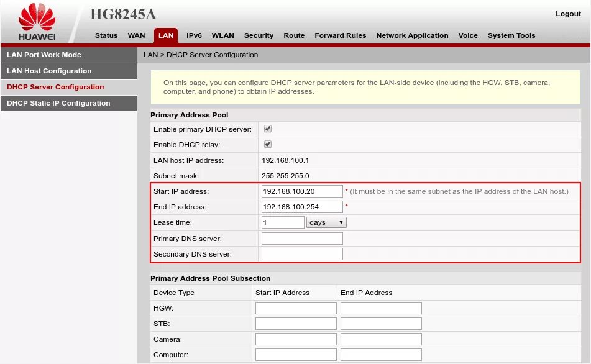
Task: Select DHCP Server Configuration sidebar item
Action: [69, 87]
